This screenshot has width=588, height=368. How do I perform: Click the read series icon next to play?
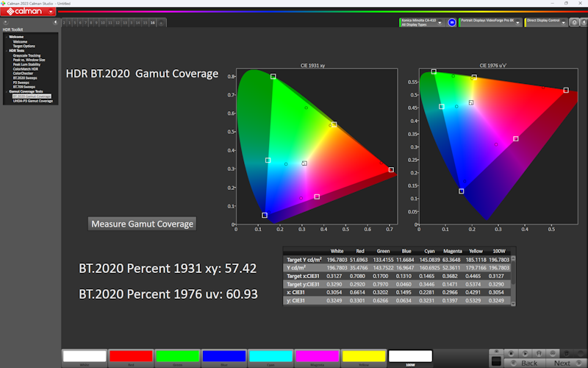[x=539, y=353]
